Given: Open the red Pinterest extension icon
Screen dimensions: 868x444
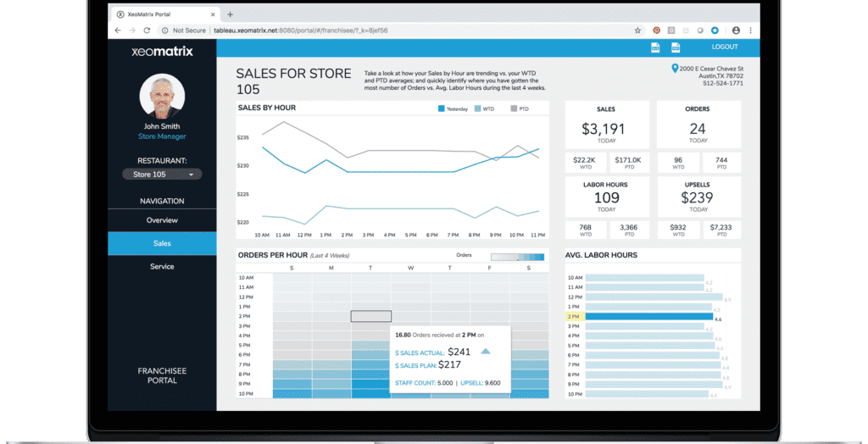Looking at the screenshot, I should click(657, 31).
